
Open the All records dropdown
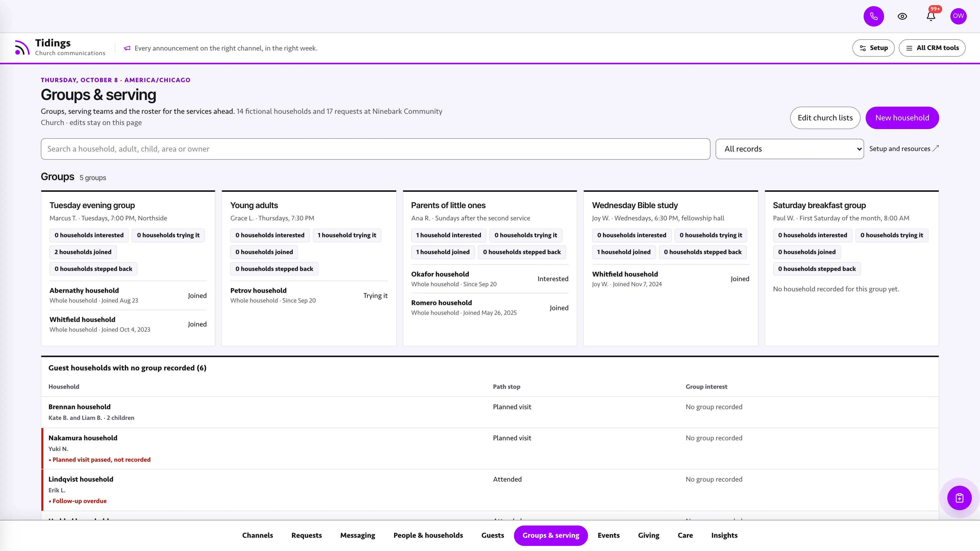pos(789,149)
